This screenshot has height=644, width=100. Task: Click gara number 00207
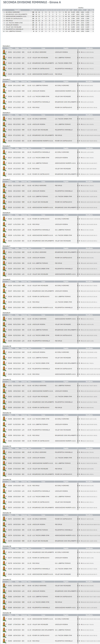(x=10, y=91)
